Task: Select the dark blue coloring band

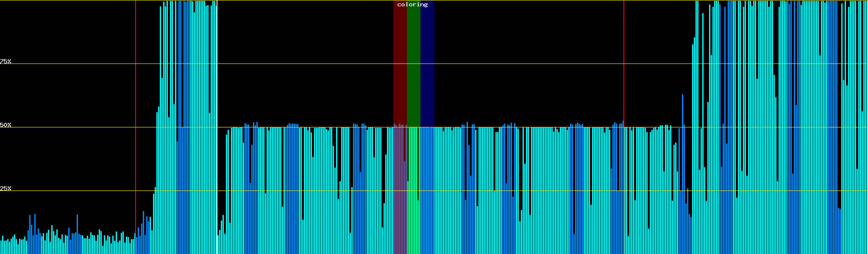Action: 427,63
